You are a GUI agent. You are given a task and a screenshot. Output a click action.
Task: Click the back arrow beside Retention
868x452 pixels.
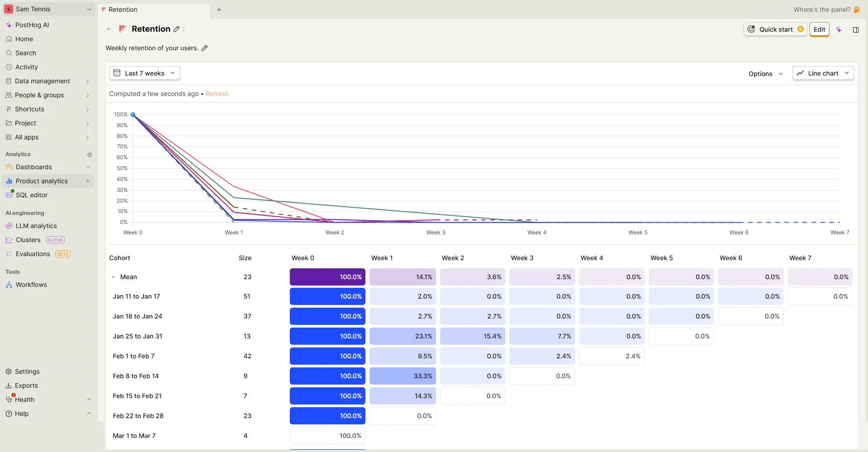(x=109, y=29)
